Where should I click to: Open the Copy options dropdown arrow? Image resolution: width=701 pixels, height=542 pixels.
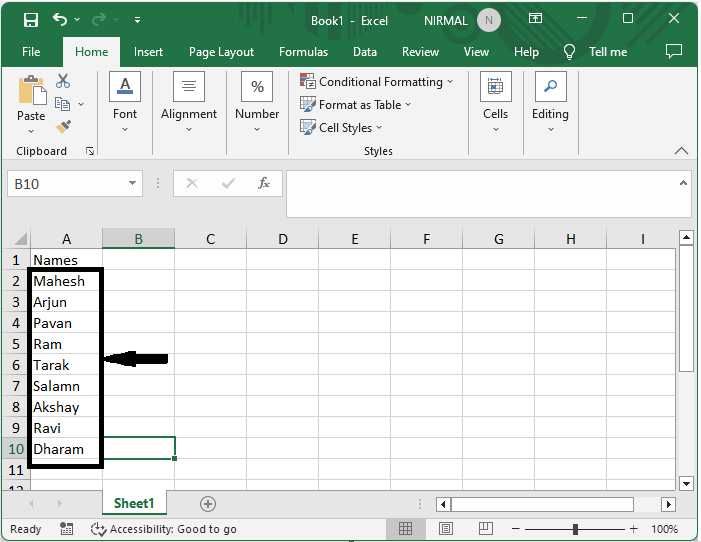[81, 104]
